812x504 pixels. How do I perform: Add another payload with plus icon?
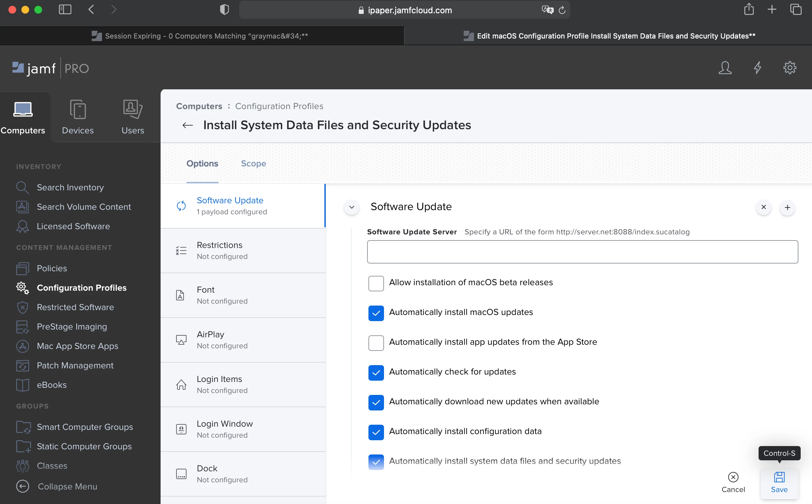[787, 207]
